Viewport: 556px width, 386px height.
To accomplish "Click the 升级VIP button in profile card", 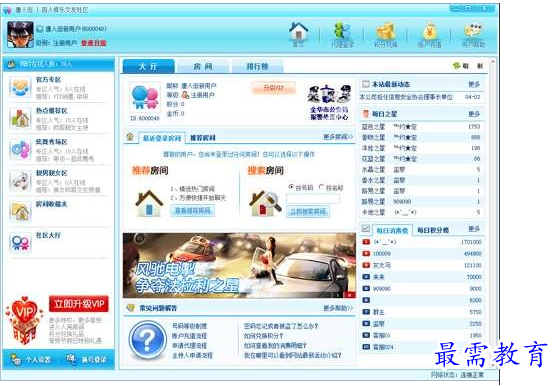I will tap(274, 88).
